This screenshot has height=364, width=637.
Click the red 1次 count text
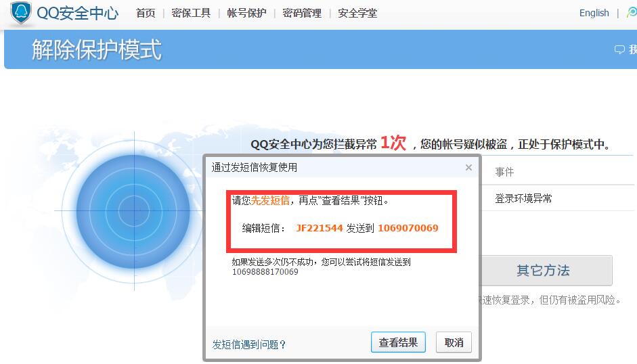pyautogui.click(x=393, y=143)
